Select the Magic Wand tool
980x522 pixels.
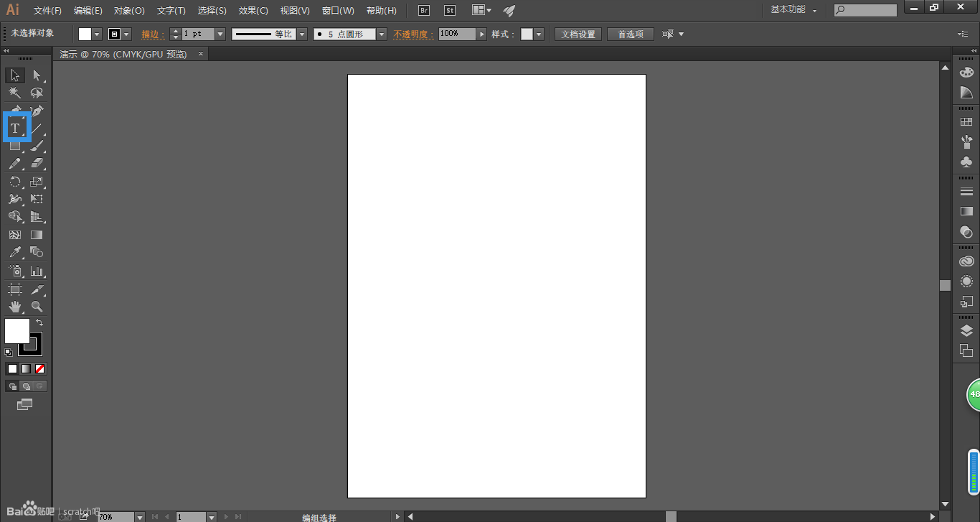click(x=15, y=93)
